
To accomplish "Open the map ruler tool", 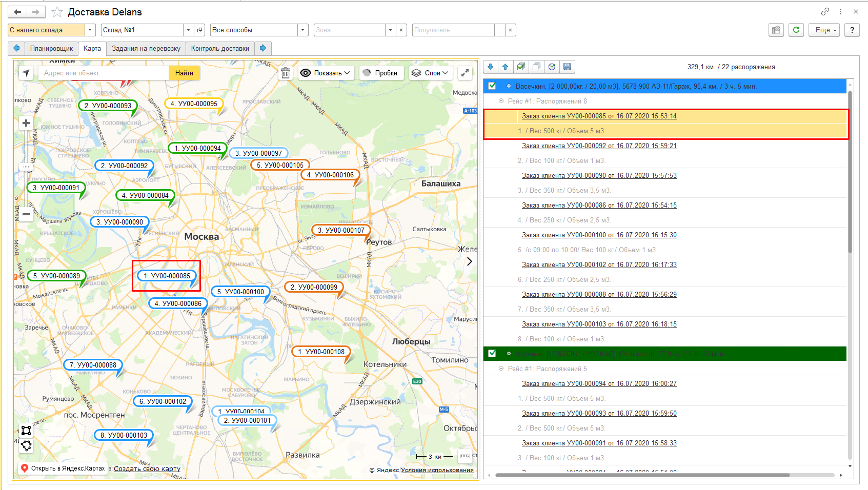I will pos(465,456).
